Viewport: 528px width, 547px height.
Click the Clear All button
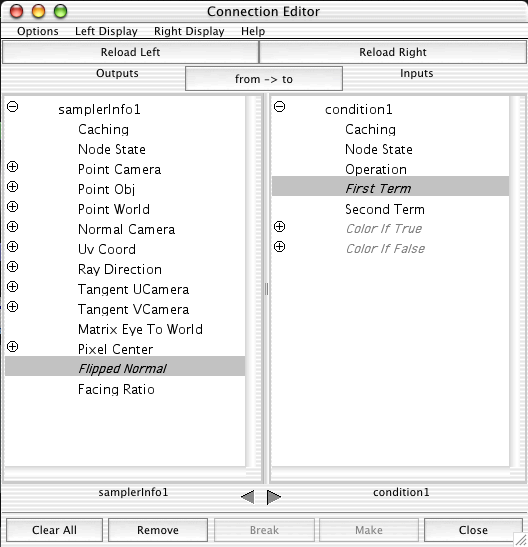(x=54, y=530)
